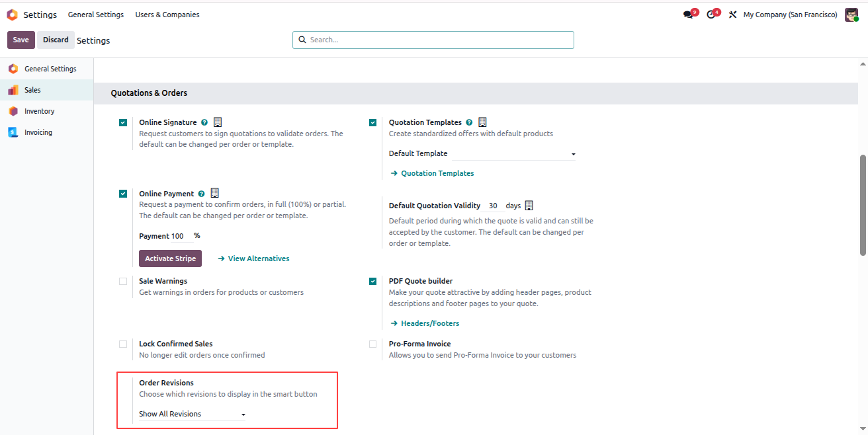Disable the PDF Quote builder checkbox
868x435 pixels.
pos(373,281)
